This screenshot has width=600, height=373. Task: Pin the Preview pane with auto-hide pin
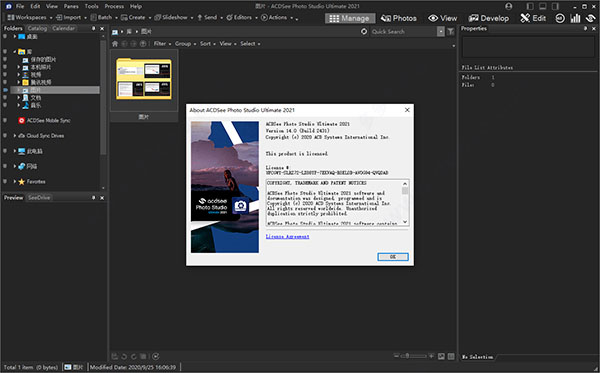coord(93,198)
